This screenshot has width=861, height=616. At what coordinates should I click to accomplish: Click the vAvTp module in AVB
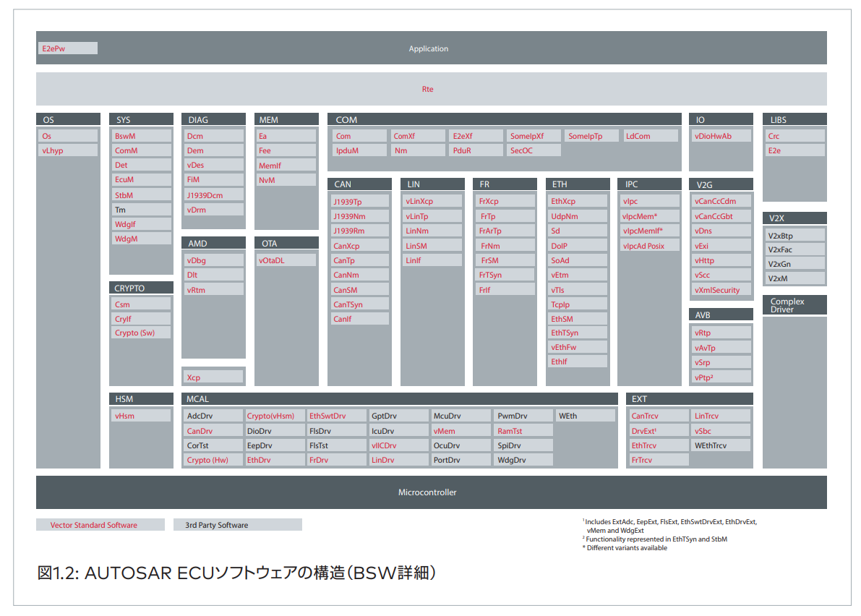tap(721, 348)
